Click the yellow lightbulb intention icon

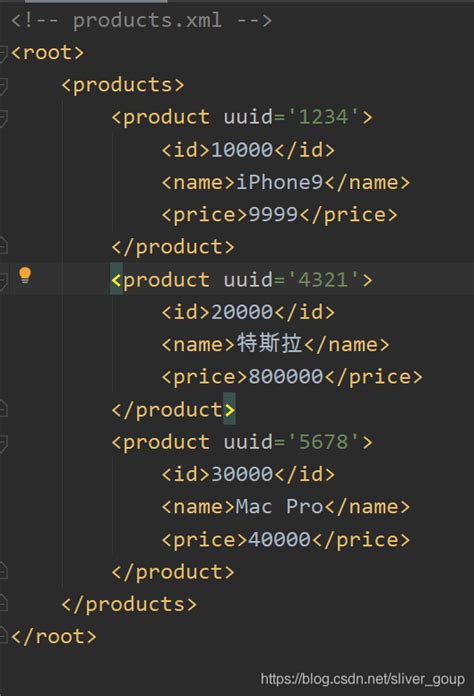point(25,276)
